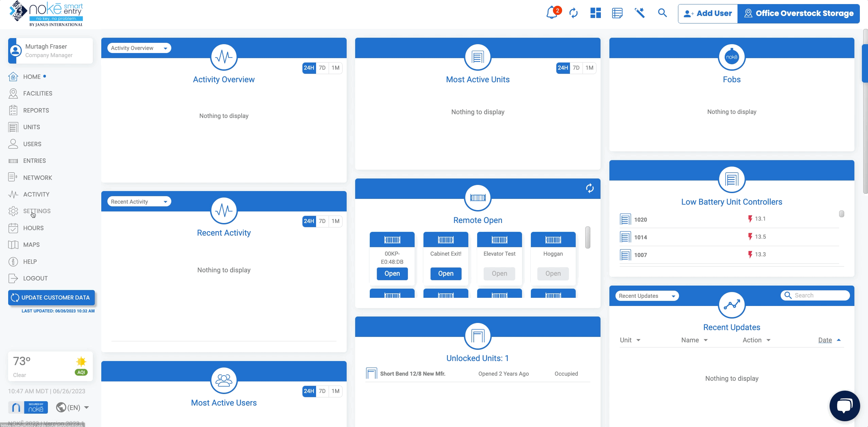Select 24H in Activity Overview

click(309, 68)
